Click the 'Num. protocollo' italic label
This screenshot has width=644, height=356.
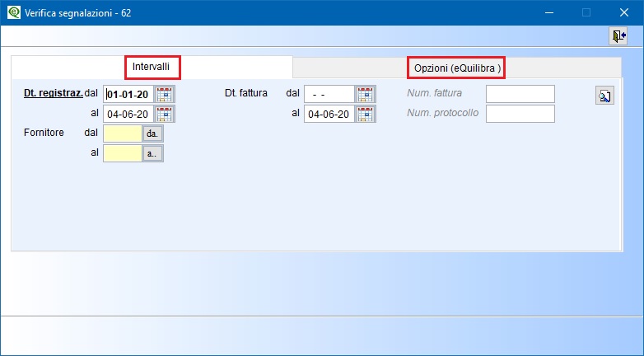pyautogui.click(x=443, y=113)
